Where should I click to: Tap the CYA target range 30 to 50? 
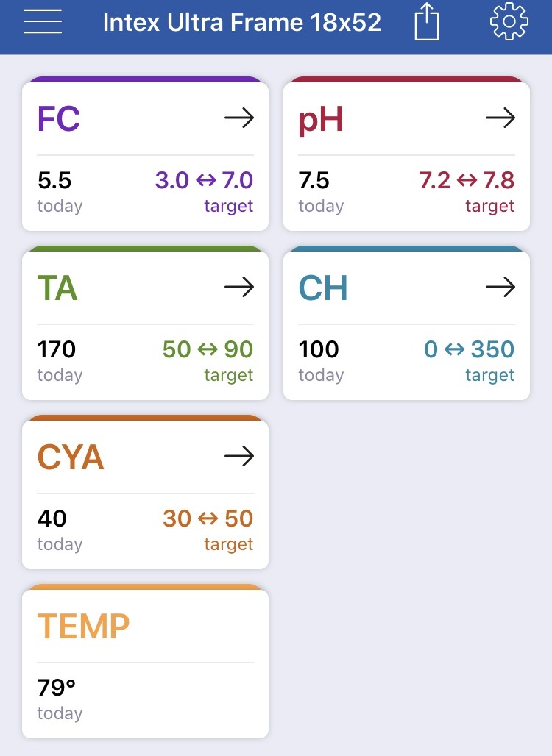pyautogui.click(x=208, y=518)
